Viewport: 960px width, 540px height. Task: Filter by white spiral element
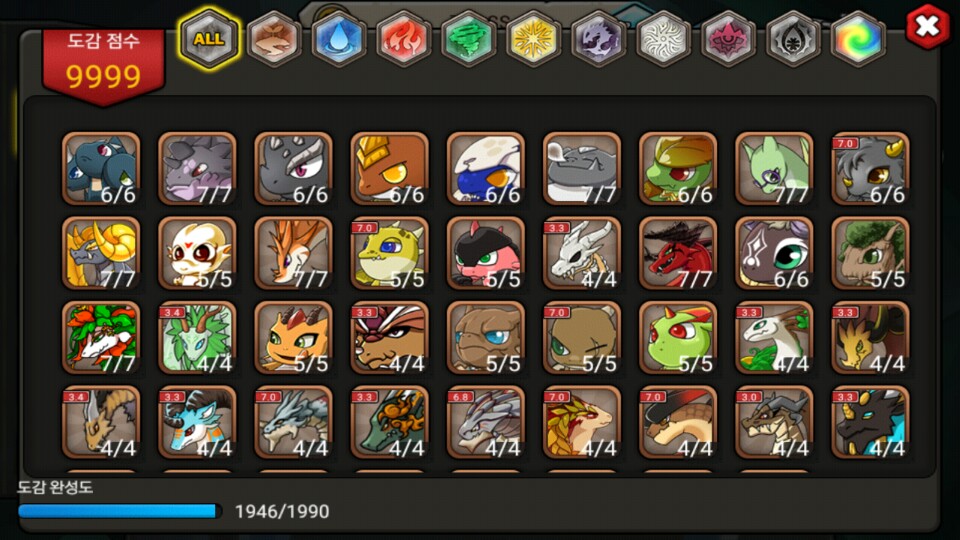pos(663,39)
